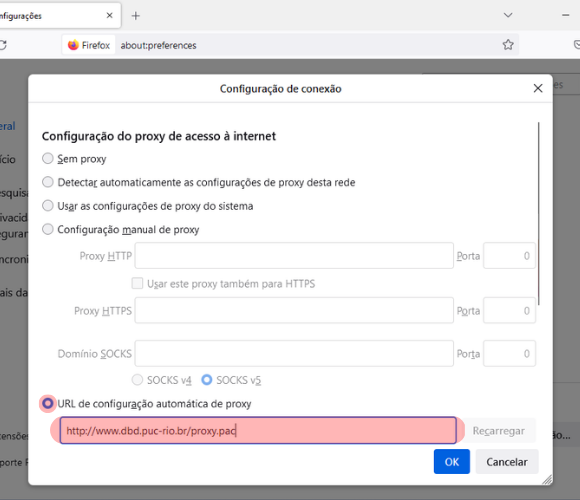Select the SOCKS v4 radio button

point(137,380)
